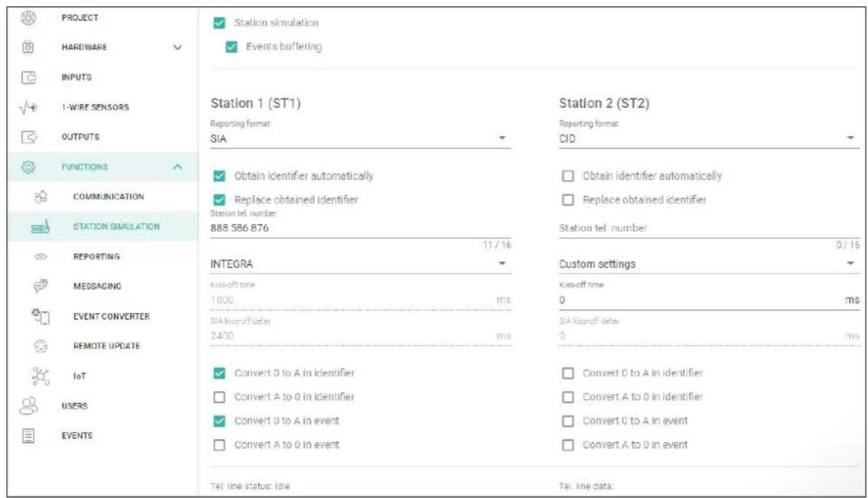Screen dimensions: 868x498
Task: Click the Messaging icon
Action: [x=39, y=286]
